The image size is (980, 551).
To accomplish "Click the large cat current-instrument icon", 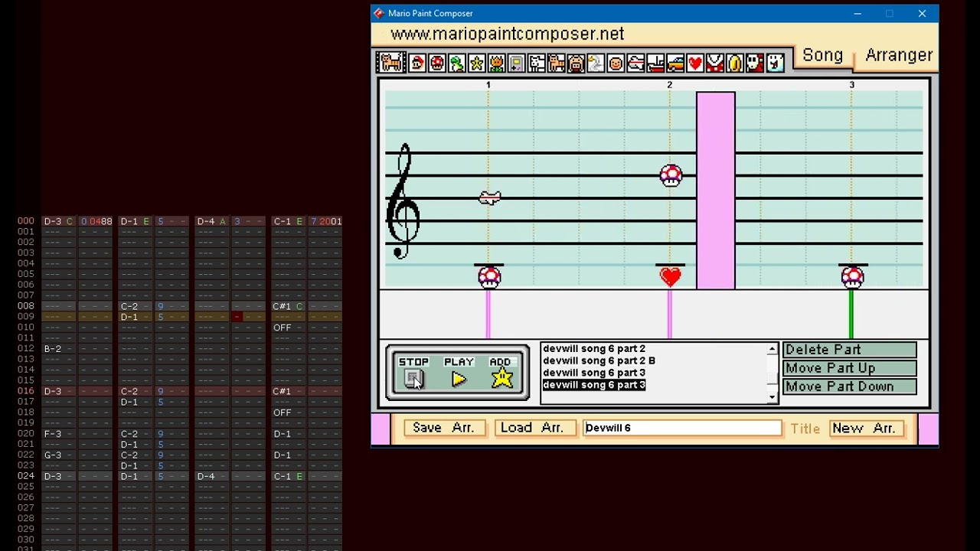I will (x=391, y=62).
